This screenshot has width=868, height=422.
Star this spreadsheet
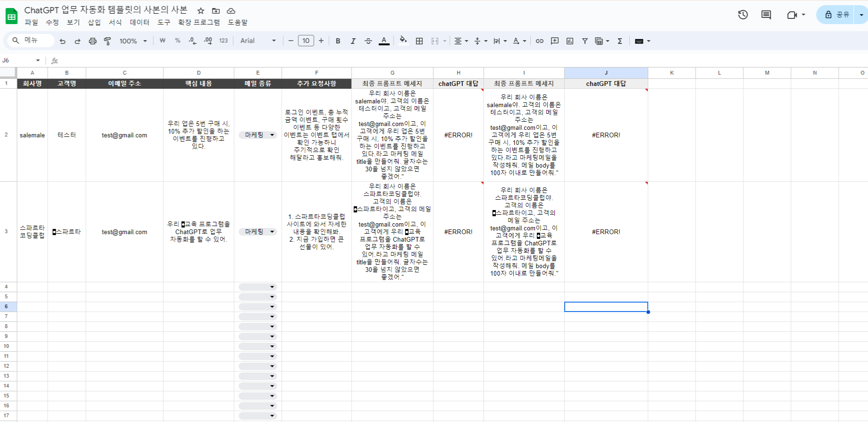[x=201, y=10]
